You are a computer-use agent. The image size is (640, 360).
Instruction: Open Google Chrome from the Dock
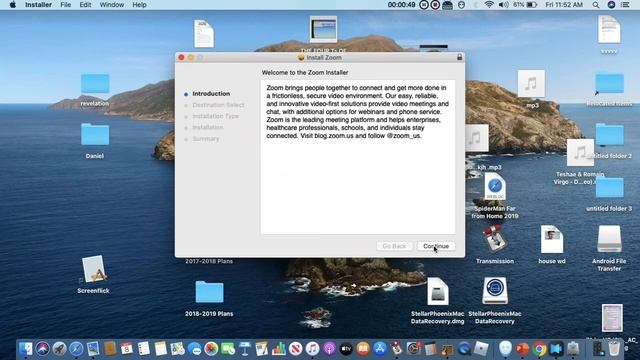tap(540, 349)
